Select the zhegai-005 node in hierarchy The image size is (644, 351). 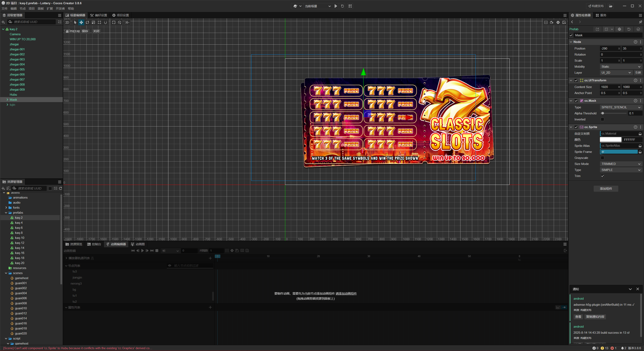(17, 69)
